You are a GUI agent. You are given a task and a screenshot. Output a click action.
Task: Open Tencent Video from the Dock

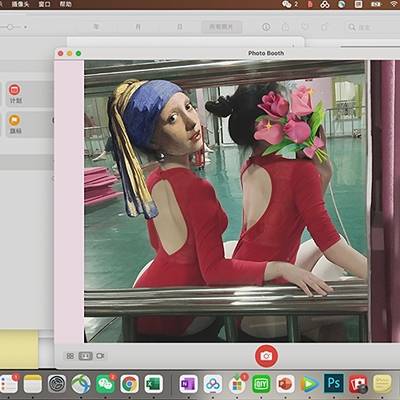310,384
